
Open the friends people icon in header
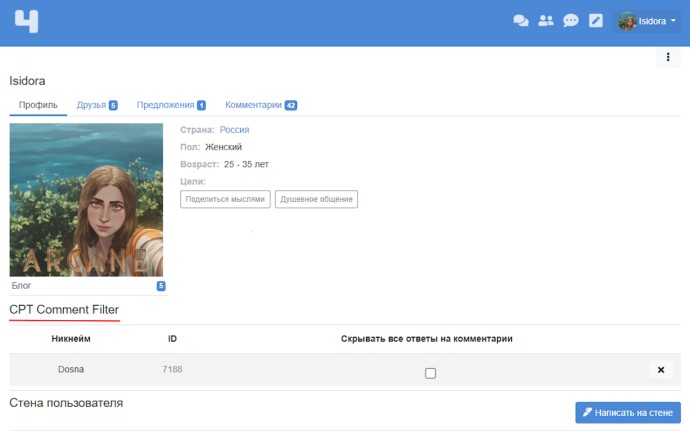coord(546,21)
